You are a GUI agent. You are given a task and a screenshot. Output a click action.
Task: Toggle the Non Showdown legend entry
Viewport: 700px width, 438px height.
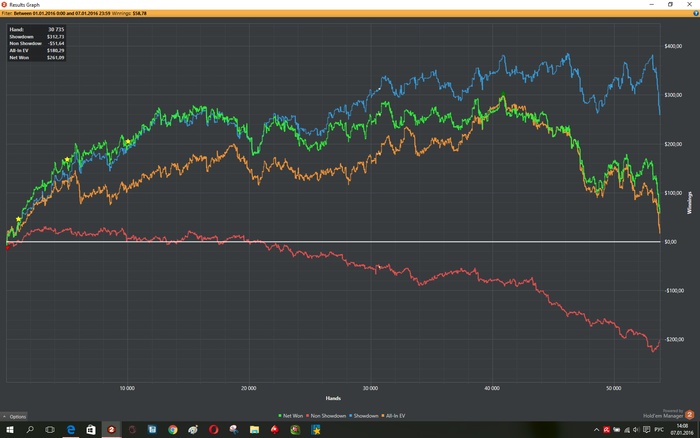click(x=325, y=416)
